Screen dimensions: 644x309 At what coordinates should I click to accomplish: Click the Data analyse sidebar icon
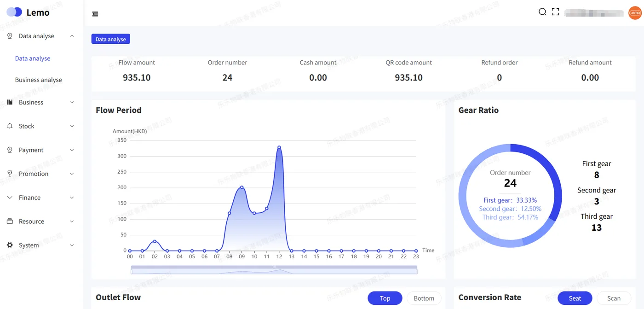click(x=10, y=36)
